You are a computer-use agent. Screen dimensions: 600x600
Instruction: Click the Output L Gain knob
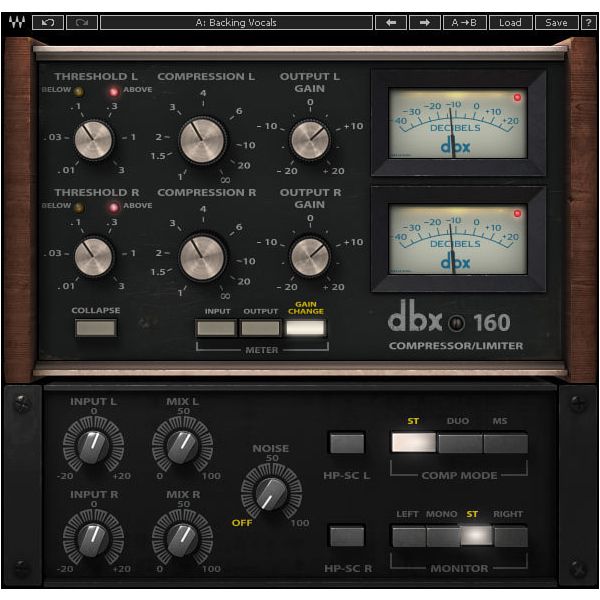[310, 137]
